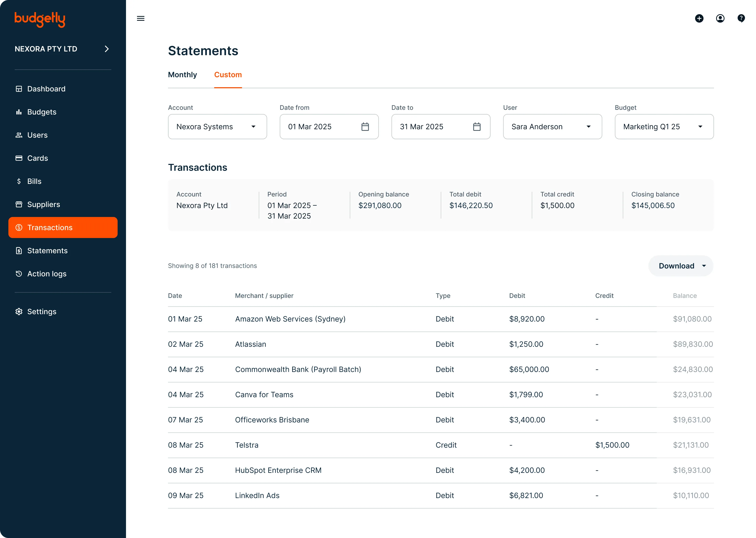Image resolution: width=756 pixels, height=538 pixels.
Task: Open the Settings gear icon
Action: (19, 311)
